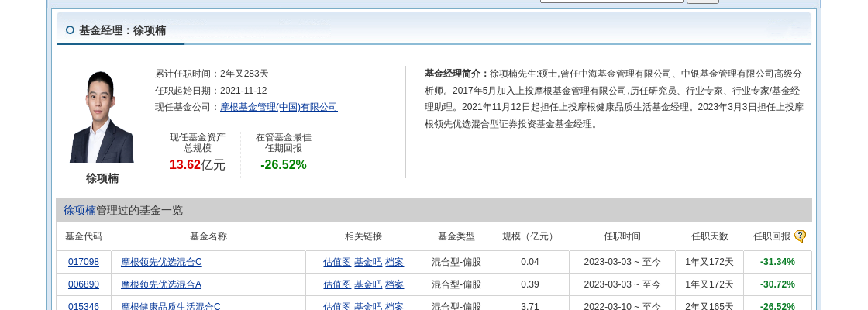Click the -26.52% best tenure return figure
868x310 pixels.
click(284, 164)
